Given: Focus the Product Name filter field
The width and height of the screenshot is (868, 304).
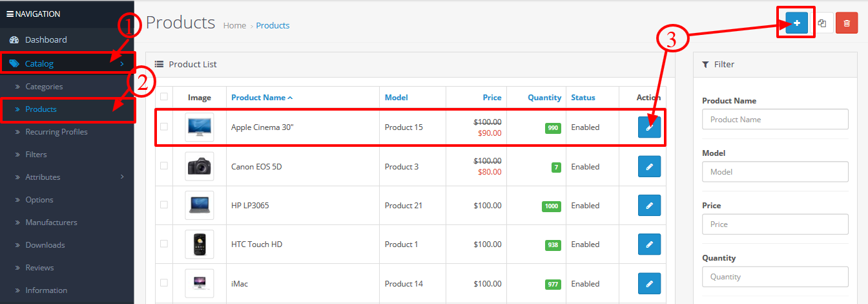Looking at the screenshot, I should click(775, 119).
